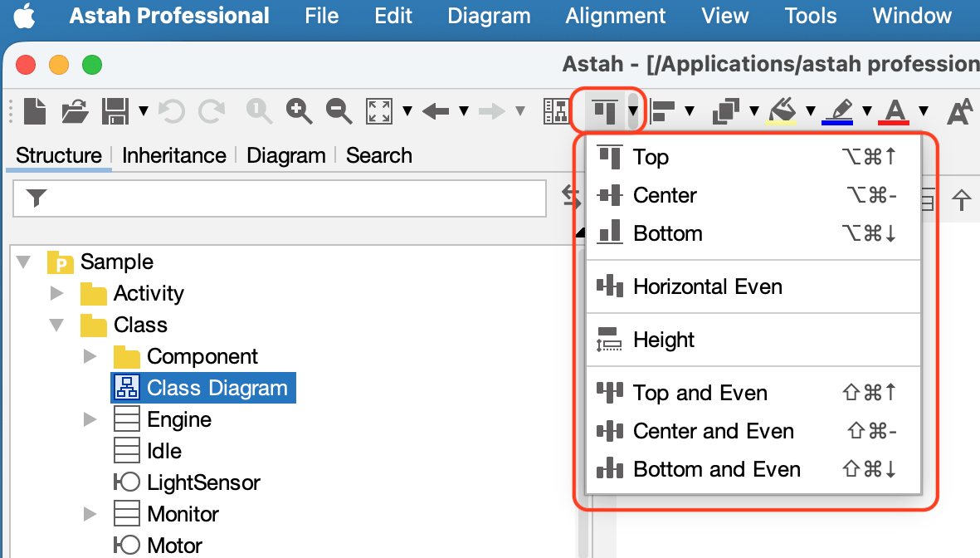Image resolution: width=980 pixels, height=558 pixels.
Task: Select Height menu entry
Action: [x=753, y=340]
